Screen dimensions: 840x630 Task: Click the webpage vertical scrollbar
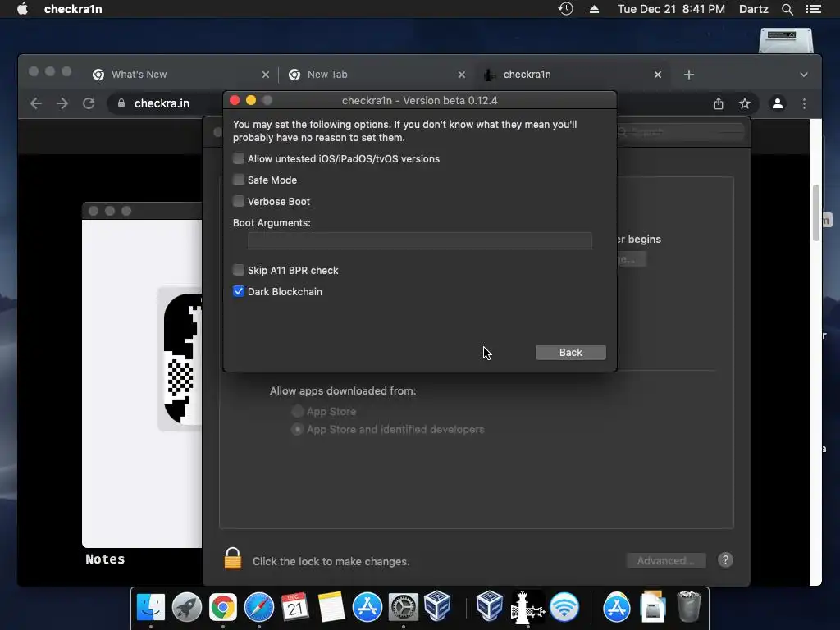815,213
